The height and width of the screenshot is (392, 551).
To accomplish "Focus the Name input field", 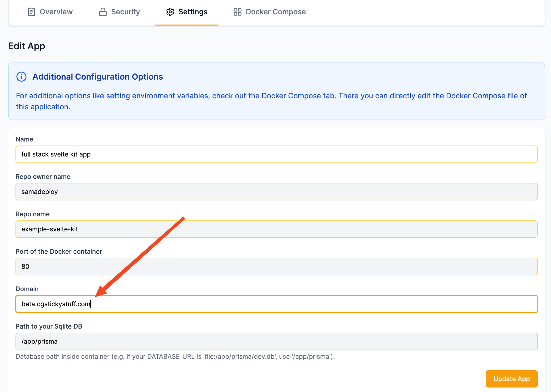I will point(276,154).
